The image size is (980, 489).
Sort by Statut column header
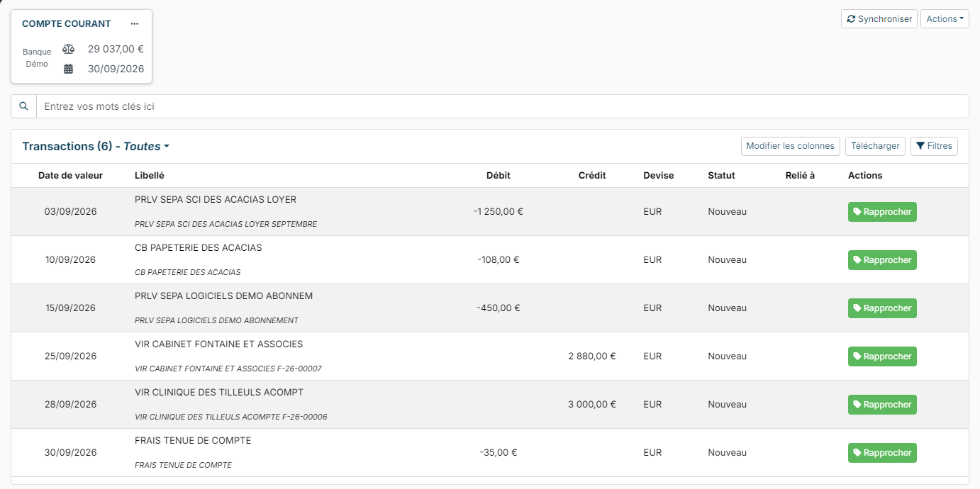tap(721, 176)
